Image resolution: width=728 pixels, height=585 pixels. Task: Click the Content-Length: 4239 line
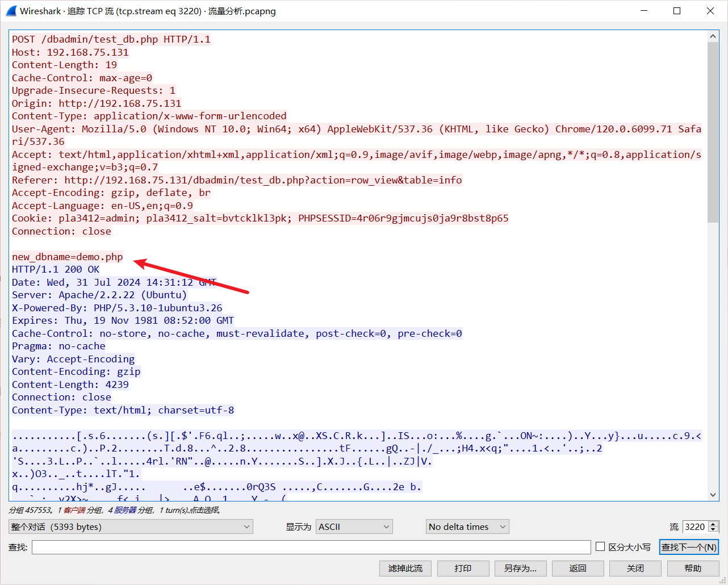point(70,385)
